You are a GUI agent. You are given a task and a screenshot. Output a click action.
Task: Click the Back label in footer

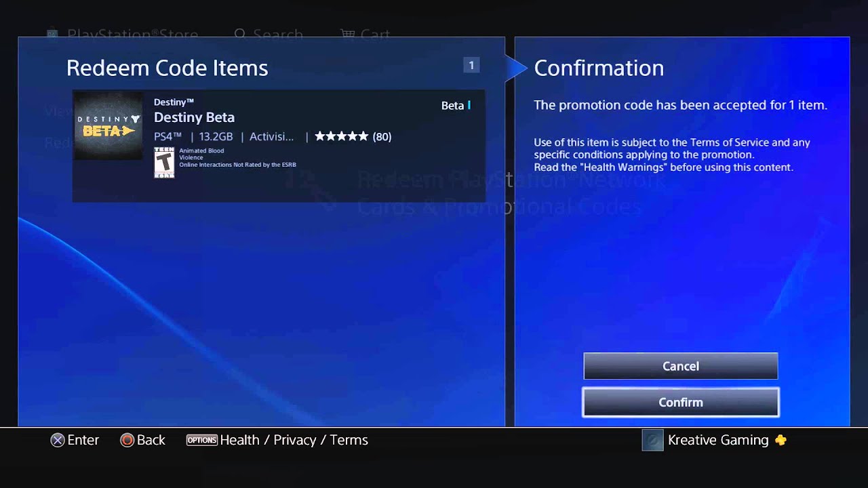click(x=151, y=440)
